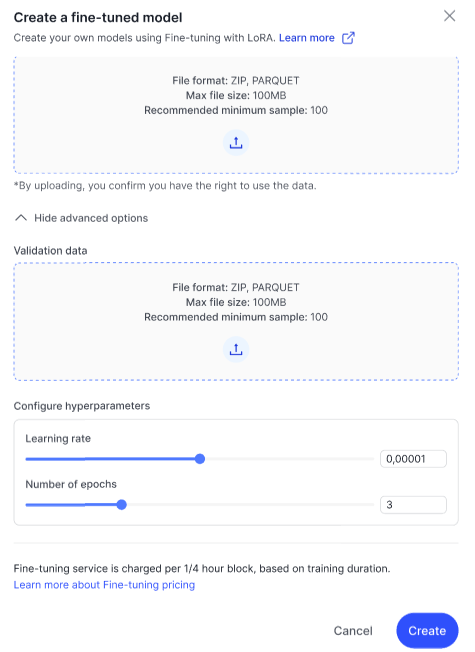Click the Number of epochs slider handle
The height and width of the screenshot is (652, 475).
[x=121, y=505]
